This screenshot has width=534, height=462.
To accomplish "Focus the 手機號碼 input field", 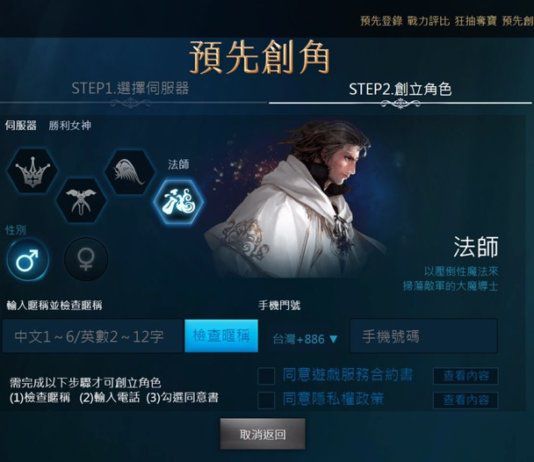I will click(424, 336).
